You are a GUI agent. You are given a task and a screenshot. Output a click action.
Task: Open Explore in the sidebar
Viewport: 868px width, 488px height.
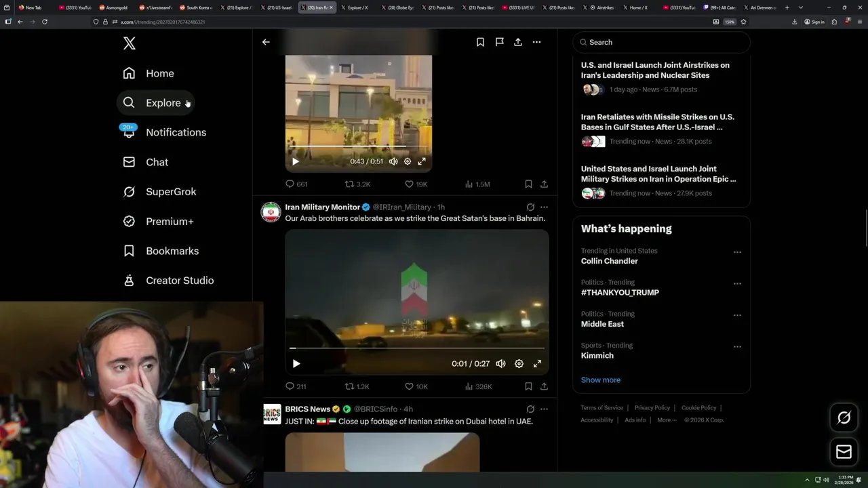[x=155, y=103]
